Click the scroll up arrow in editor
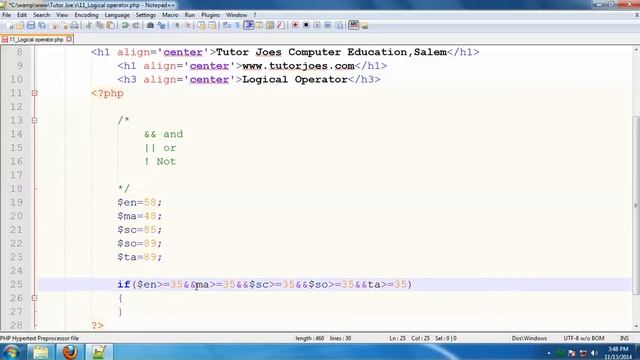This screenshot has width=640, height=360. tap(636, 50)
